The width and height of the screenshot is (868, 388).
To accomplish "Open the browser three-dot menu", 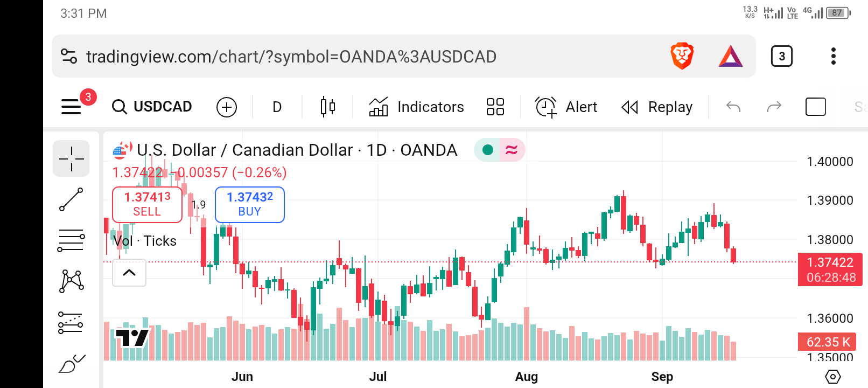I will click(833, 56).
